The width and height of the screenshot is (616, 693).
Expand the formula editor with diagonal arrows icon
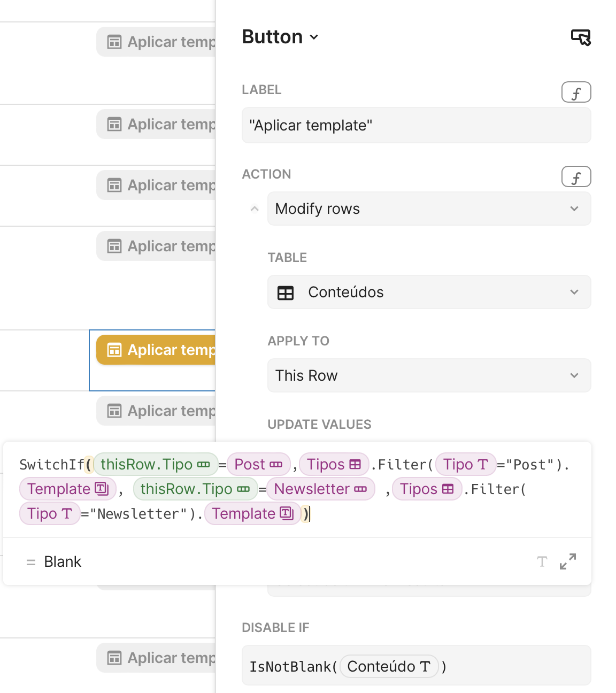[x=567, y=562]
